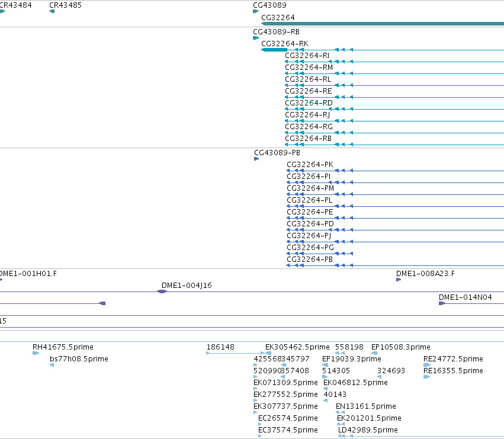Viewport: 504px width, 439px height.
Task: Select transcript CG32264-RG
Action: pyautogui.click(x=309, y=127)
